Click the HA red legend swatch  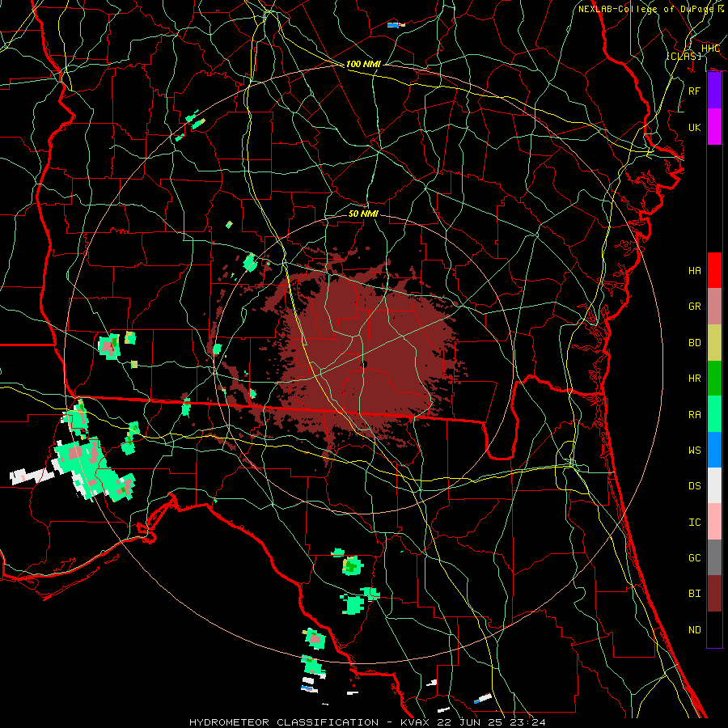tap(714, 270)
